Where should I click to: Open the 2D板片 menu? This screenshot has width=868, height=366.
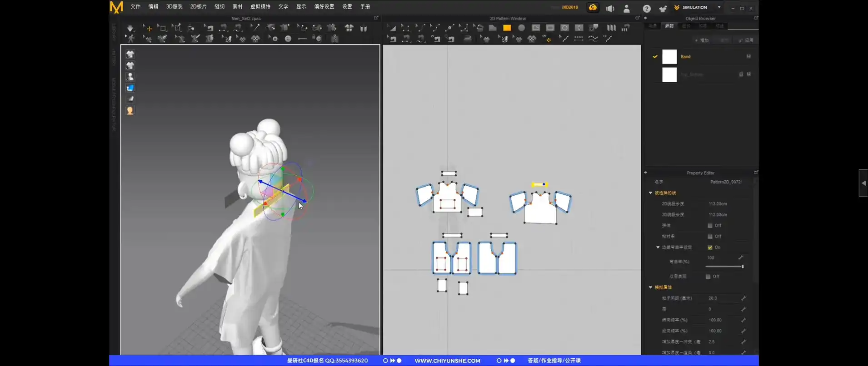[x=198, y=7]
